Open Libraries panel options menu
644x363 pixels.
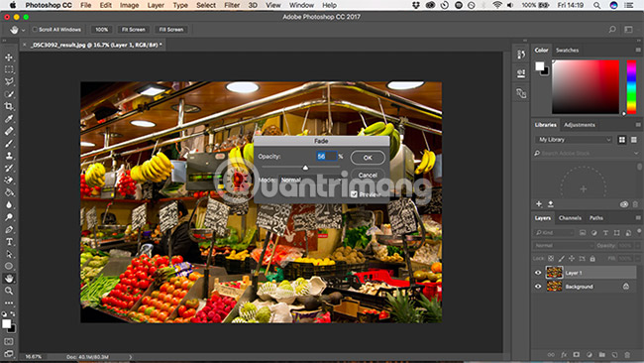[x=638, y=125]
